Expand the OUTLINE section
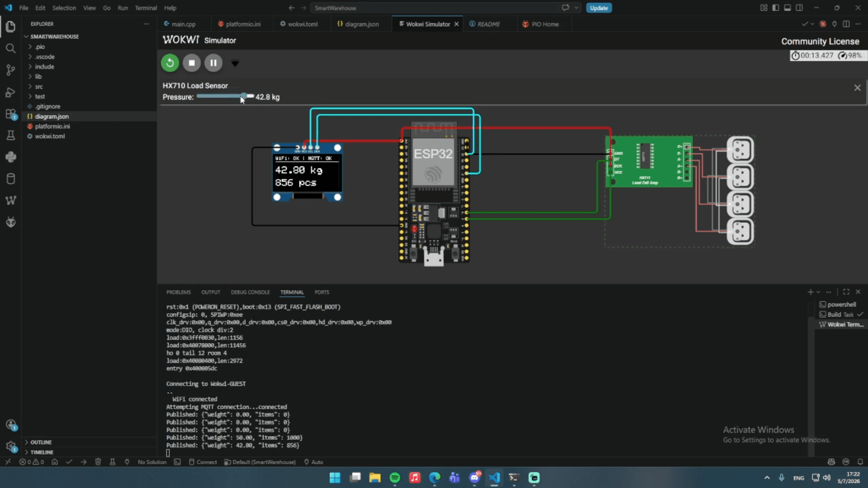Viewport: 868px width, 488px height. pos(41,442)
